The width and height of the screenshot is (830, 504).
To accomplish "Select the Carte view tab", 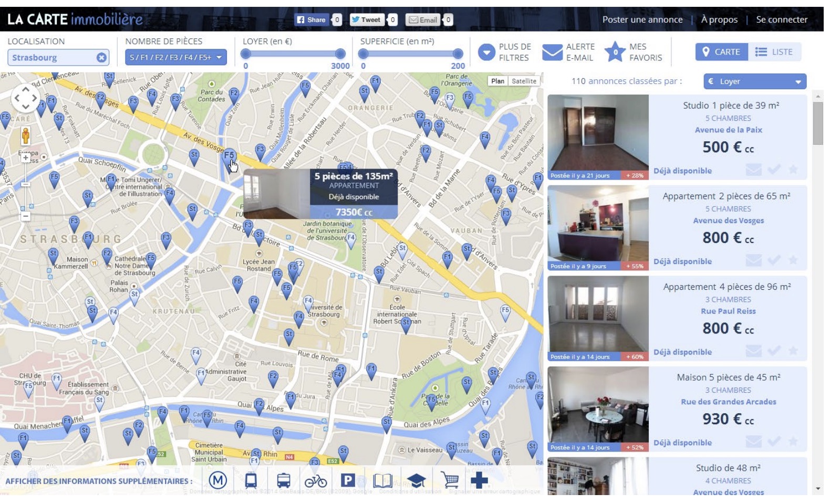I will click(722, 52).
